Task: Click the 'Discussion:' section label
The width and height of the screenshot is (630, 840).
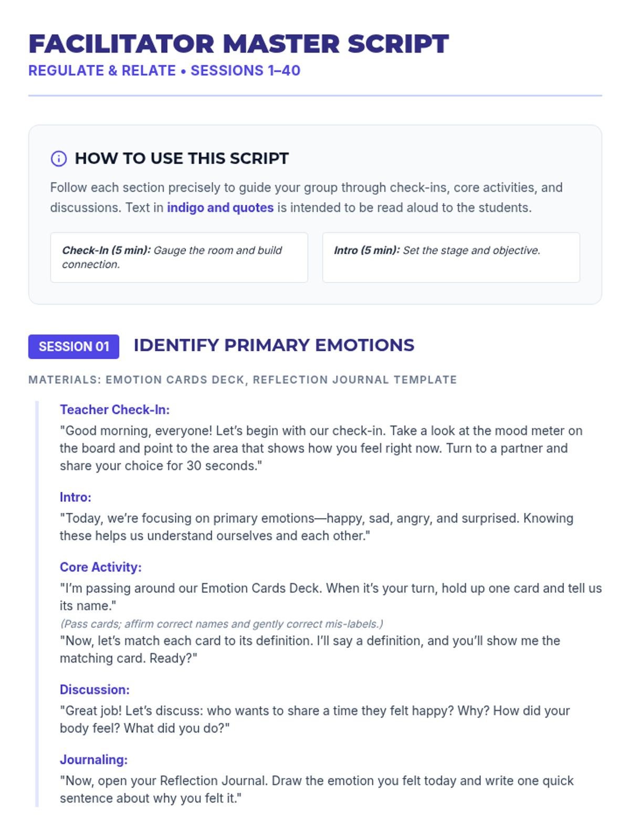Action: tap(94, 690)
